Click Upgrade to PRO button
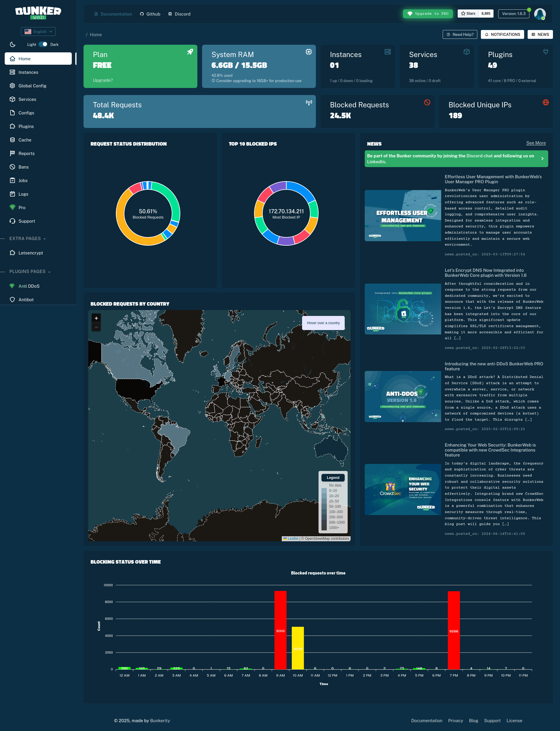 pyautogui.click(x=428, y=14)
